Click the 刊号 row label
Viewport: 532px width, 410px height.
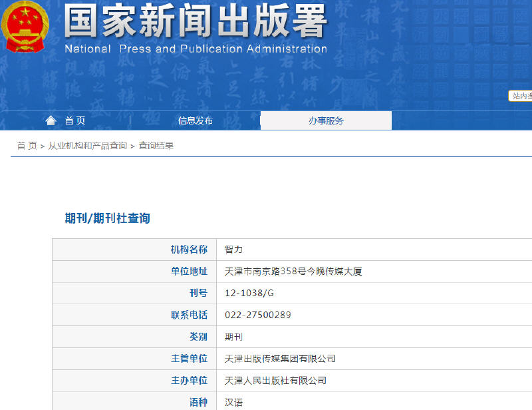coord(198,293)
